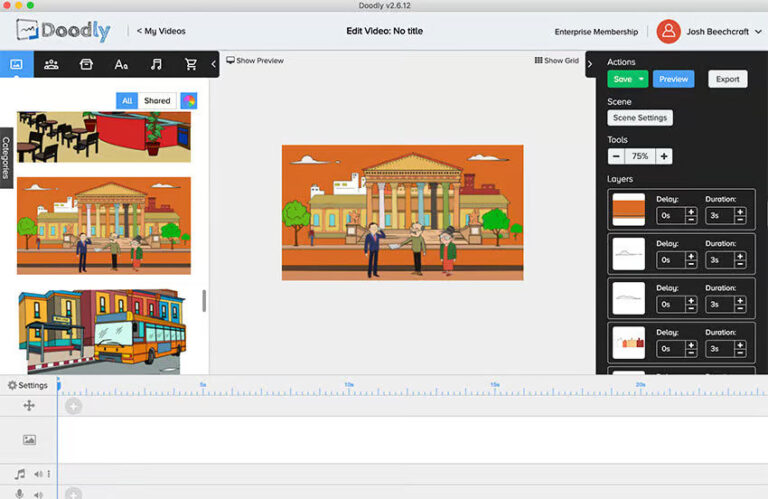Zoom out with the minus button
Image resolution: width=768 pixels, height=499 pixels.
(x=616, y=156)
